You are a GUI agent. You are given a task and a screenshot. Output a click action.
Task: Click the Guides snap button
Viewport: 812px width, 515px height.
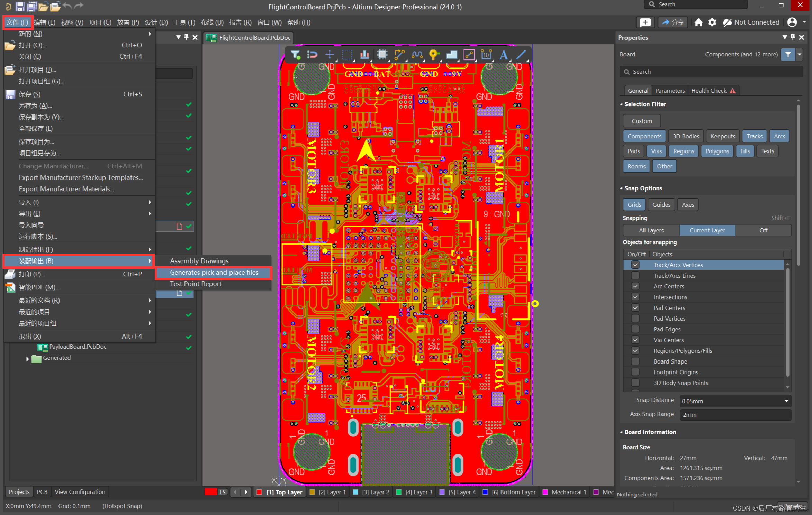pyautogui.click(x=661, y=205)
